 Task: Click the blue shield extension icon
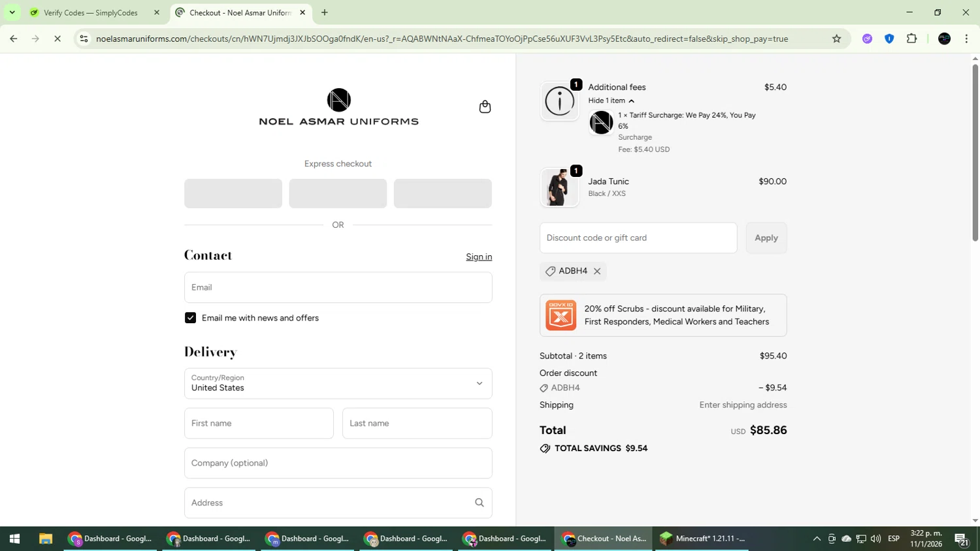[889, 39]
